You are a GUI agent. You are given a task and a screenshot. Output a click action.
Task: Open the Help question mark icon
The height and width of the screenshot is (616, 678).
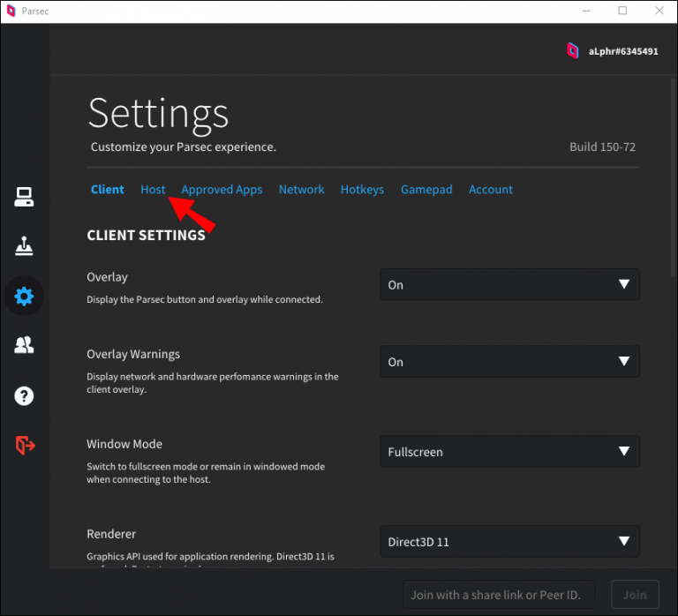[24, 396]
